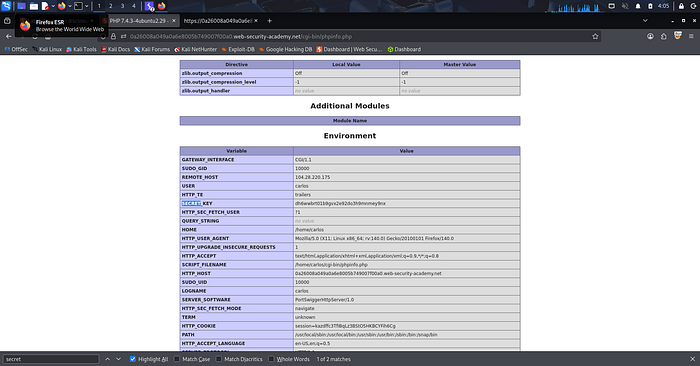The image size is (700, 366).
Task: Open the green Dashboard bookmark
Action: point(404,49)
